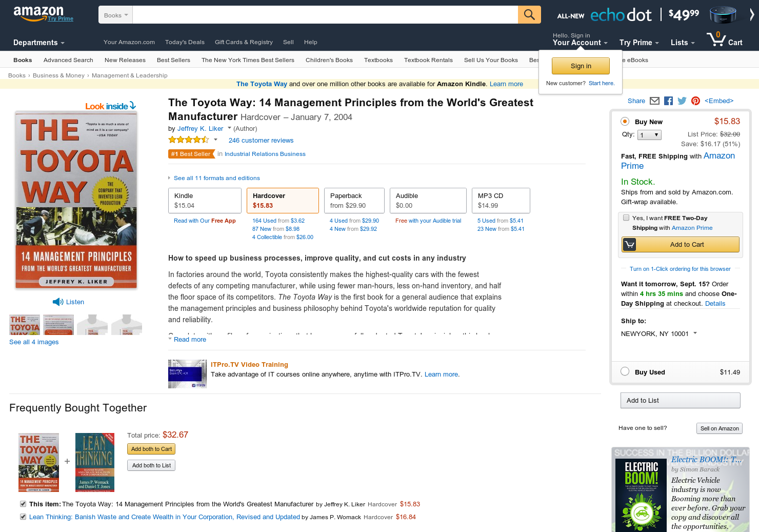Click the ITPro.TV video thumbnail
The width and height of the screenshot is (759, 532).
[187, 374]
